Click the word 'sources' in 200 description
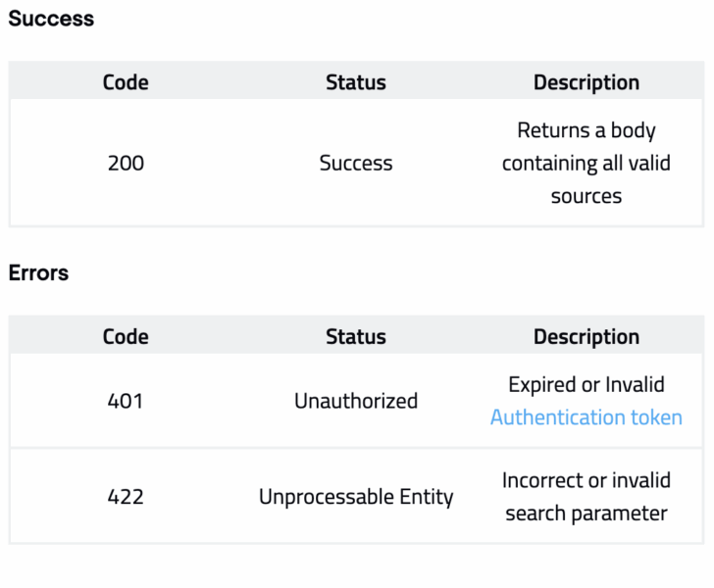The image size is (714, 588). click(x=586, y=196)
